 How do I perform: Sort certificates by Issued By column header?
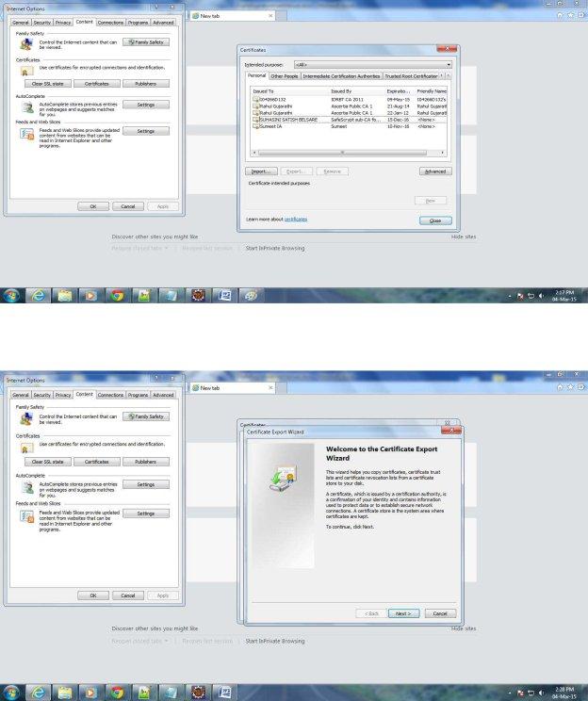pyautogui.click(x=357, y=91)
